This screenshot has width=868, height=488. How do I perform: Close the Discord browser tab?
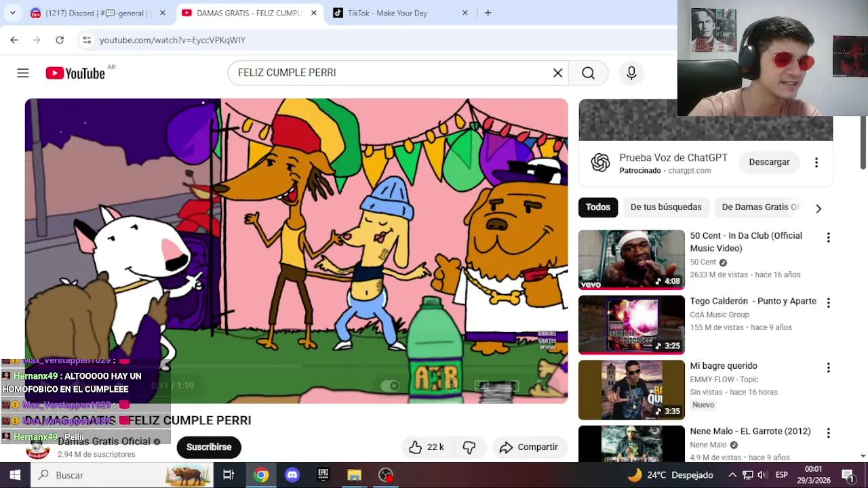click(x=162, y=13)
